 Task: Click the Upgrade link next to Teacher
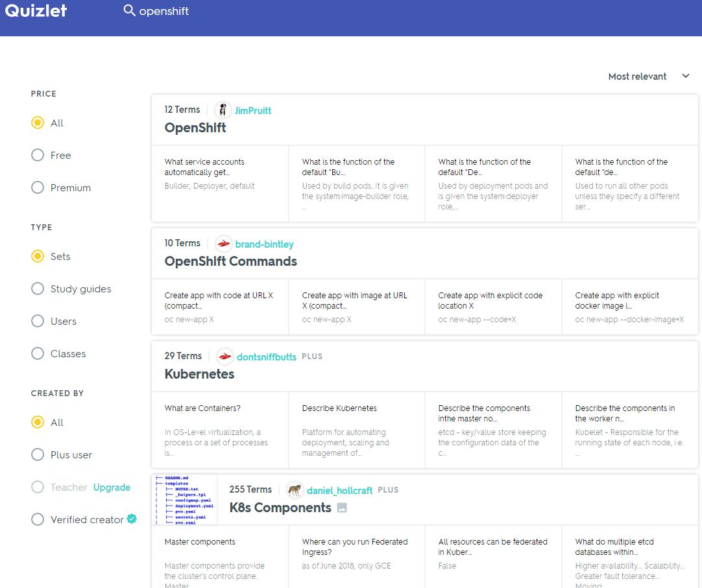(x=112, y=488)
